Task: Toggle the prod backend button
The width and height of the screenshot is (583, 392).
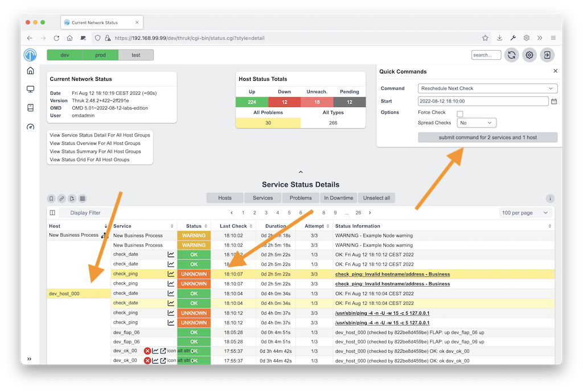Action: click(100, 55)
